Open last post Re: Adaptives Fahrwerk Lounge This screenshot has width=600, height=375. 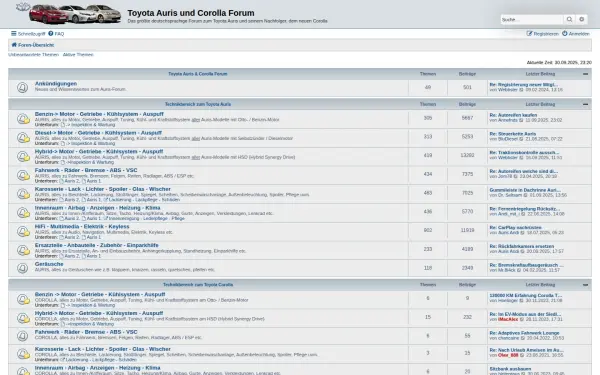point(524,333)
